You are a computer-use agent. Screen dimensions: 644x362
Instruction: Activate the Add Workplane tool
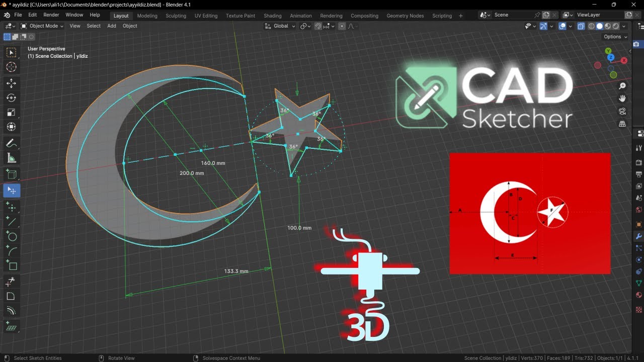point(11,327)
